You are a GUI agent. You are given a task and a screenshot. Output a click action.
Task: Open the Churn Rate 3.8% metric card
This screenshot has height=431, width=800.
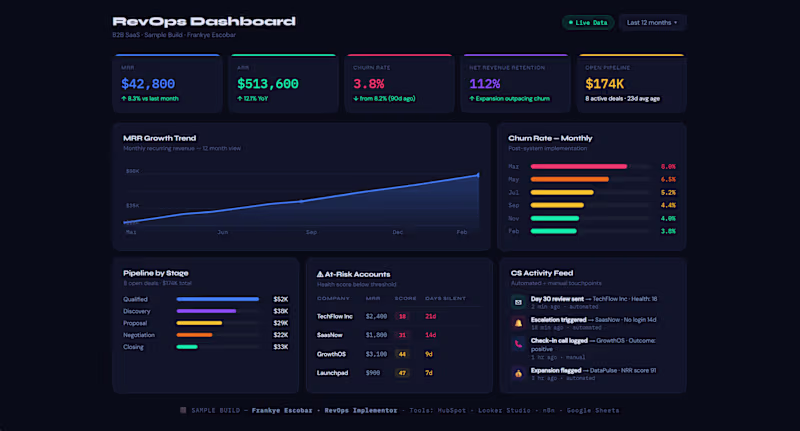[399, 84]
